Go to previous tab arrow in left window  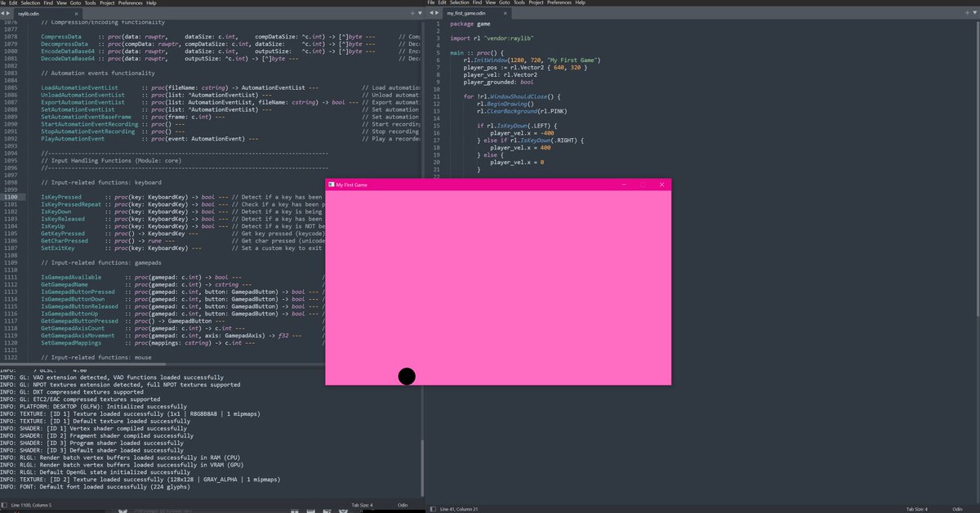[3, 14]
